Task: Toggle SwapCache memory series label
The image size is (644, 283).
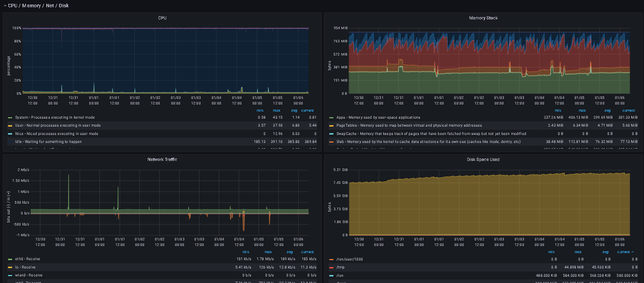Action: (431, 134)
